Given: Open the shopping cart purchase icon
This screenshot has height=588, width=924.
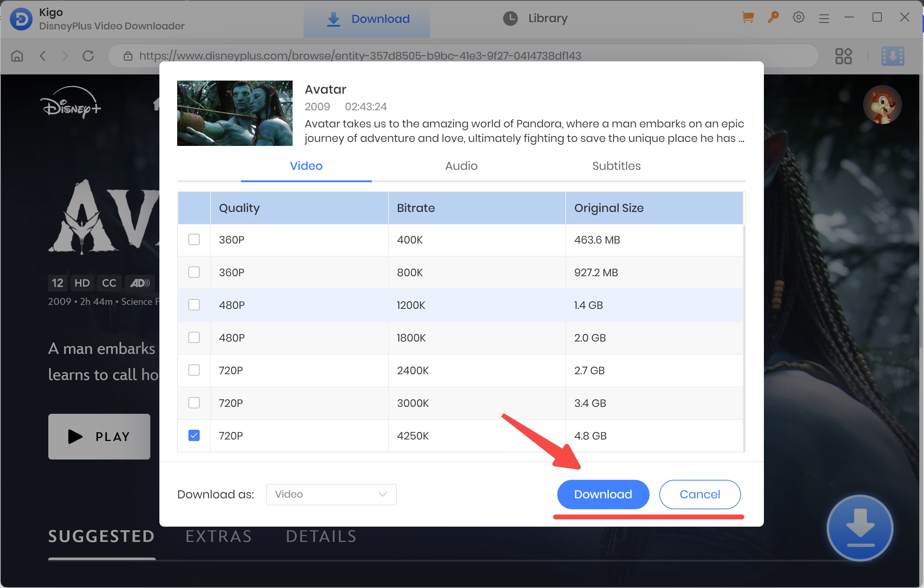Looking at the screenshot, I should click(748, 17).
